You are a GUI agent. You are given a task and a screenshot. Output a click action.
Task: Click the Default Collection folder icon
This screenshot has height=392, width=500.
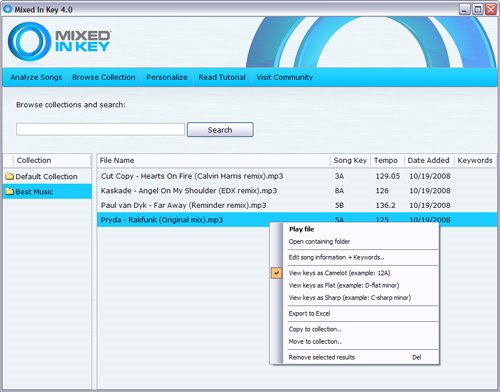pos(9,176)
